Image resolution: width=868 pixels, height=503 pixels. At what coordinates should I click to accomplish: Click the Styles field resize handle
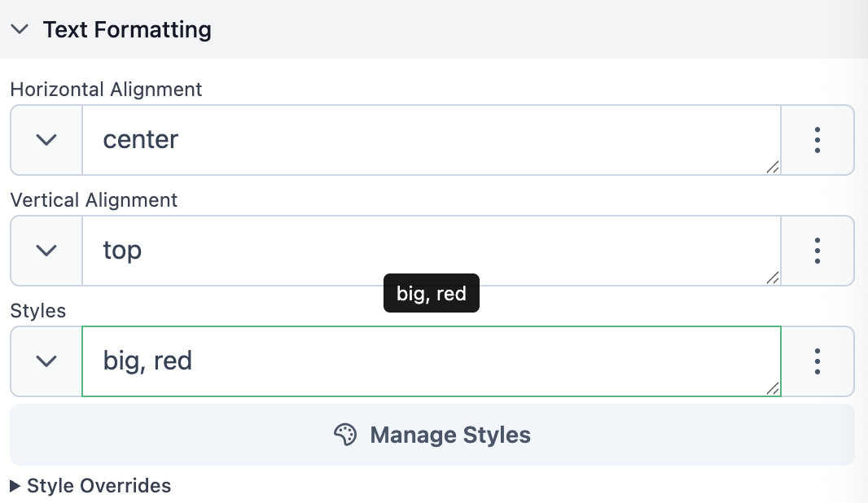click(773, 389)
